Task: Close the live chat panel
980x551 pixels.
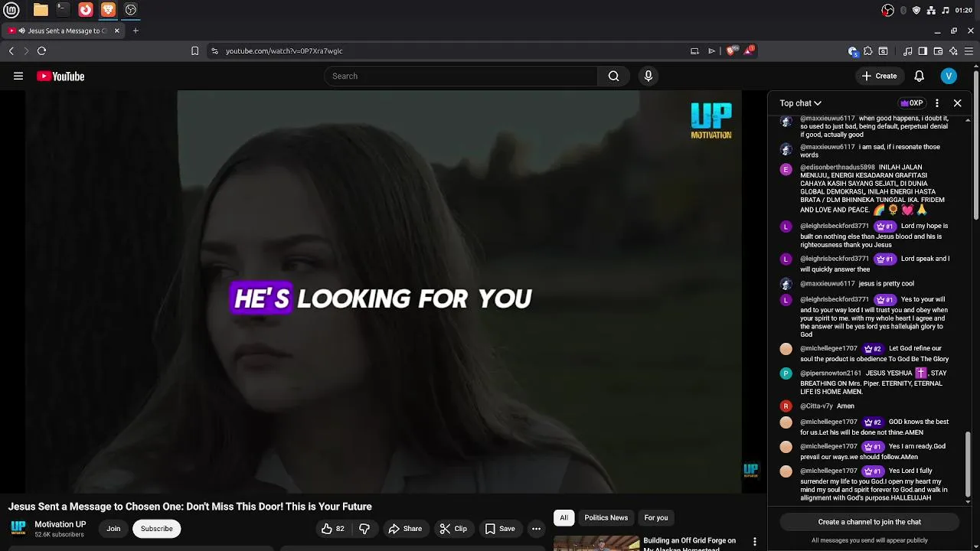Action: pos(957,103)
